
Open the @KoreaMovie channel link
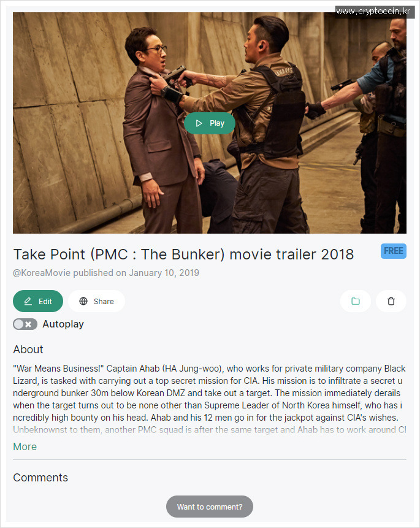click(x=42, y=273)
